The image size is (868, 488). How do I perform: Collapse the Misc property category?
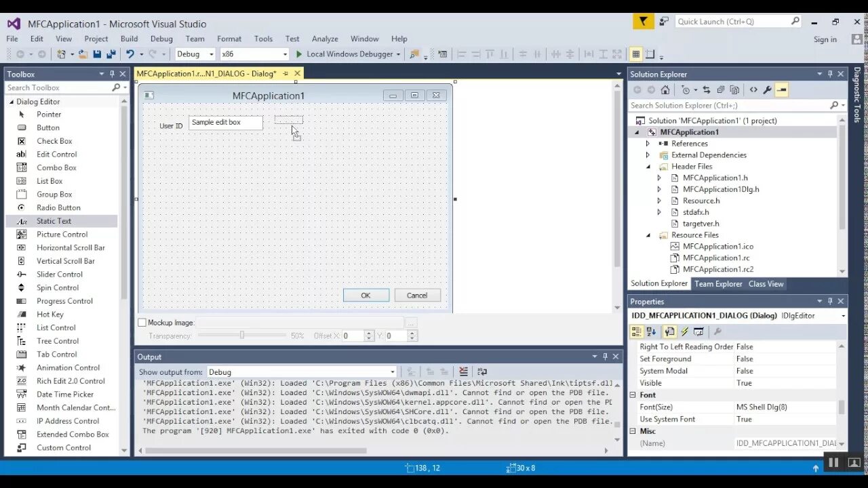pyautogui.click(x=633, y=431)
